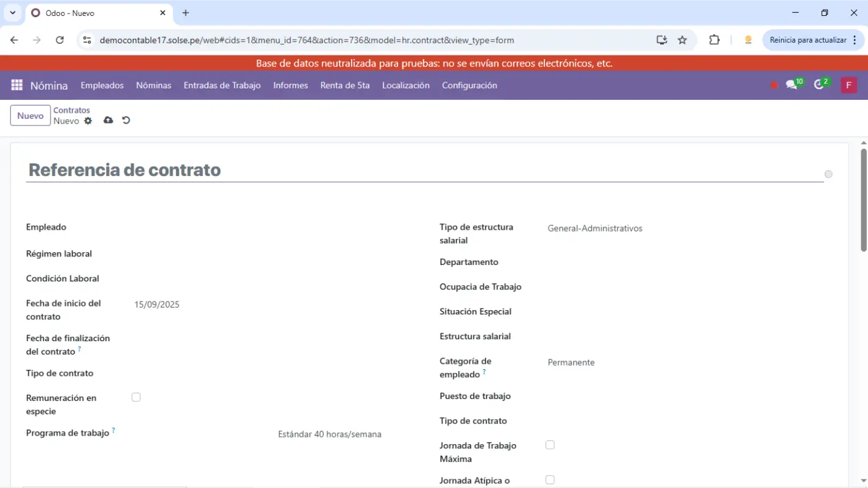The height and width of the screenshot is (488, 868).
Task: Bookmark this page with the star icon
Action: pyautogui.click(x=682, y=40)
